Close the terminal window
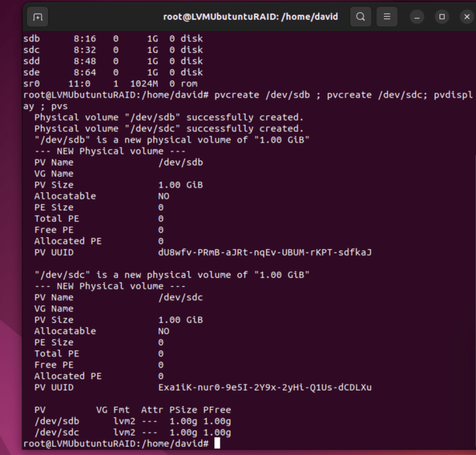 click(467, 17)
